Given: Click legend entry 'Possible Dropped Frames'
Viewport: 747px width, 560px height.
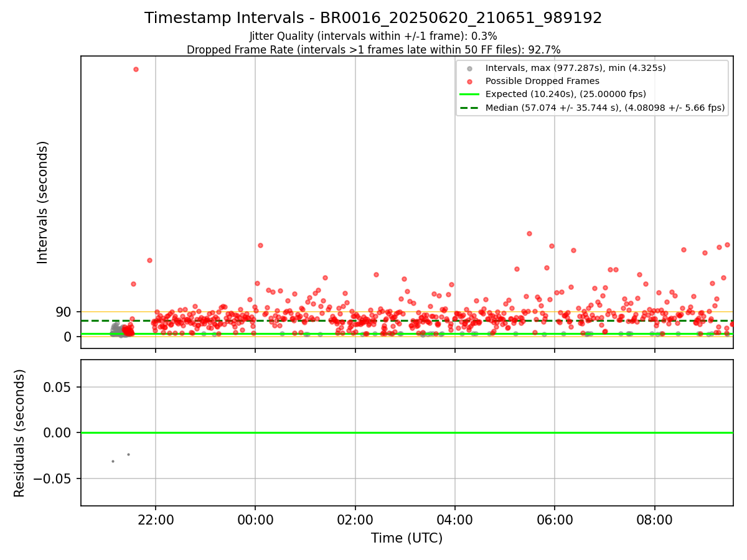Looking at the screenshot, I should click(542, 81).
